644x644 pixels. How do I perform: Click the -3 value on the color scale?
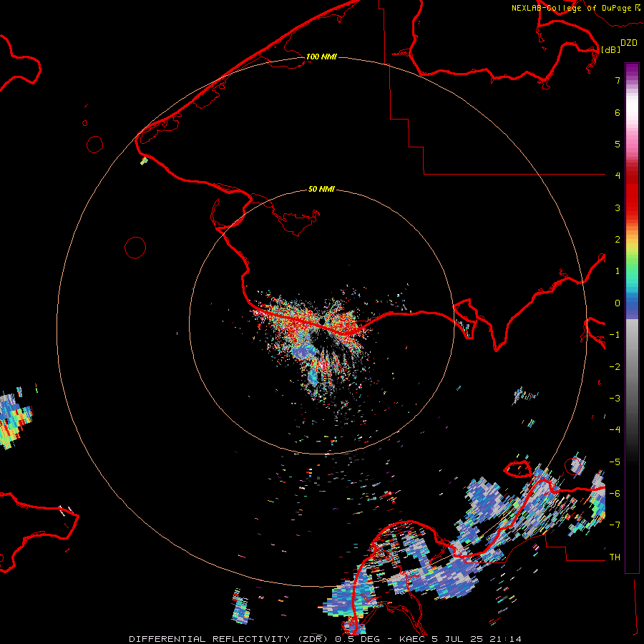615,399
